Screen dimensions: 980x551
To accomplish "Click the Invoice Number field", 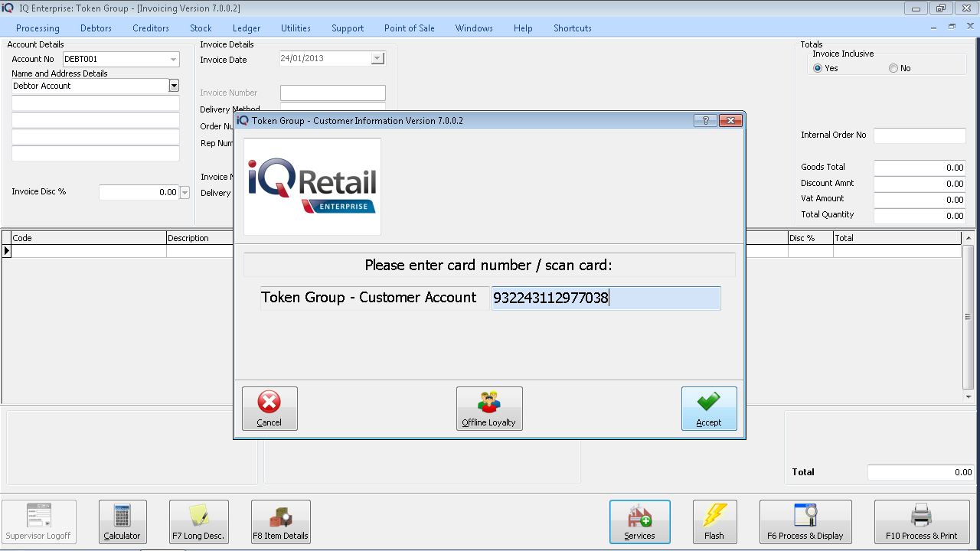I will [x=333, y=93].
